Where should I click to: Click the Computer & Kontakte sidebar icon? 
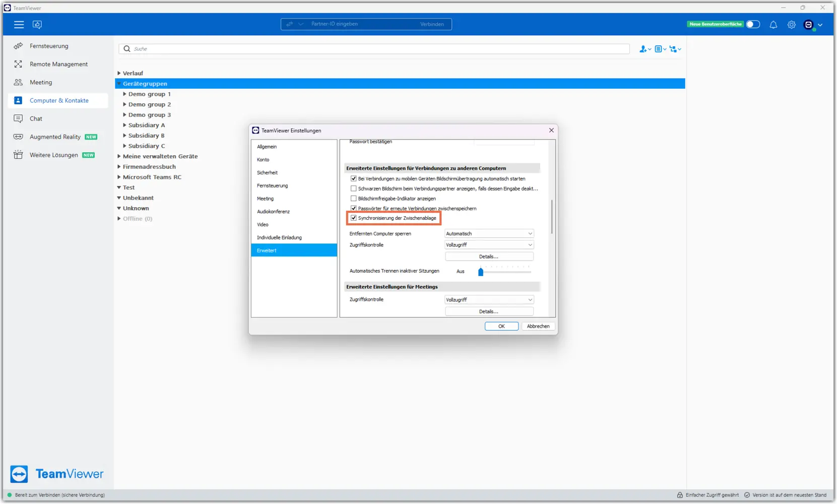tap(18, 100)
